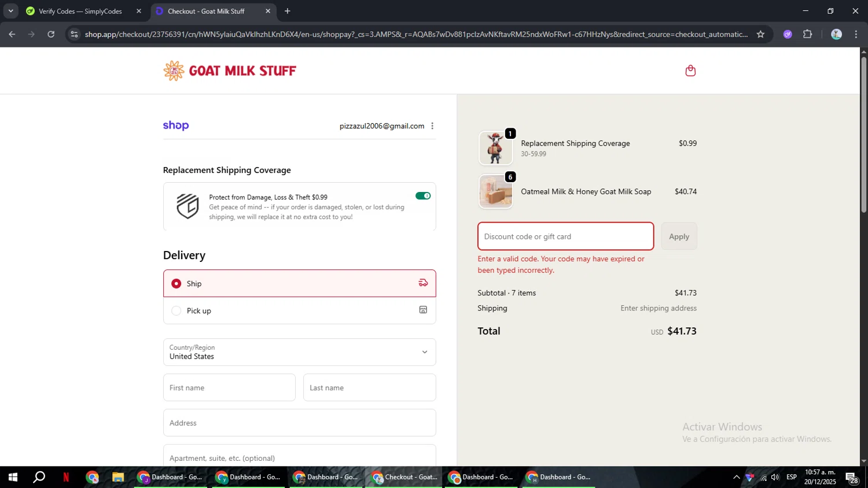
Task: Click the Replacement Shipping Coverage item name
Action: tap(575, 143)
